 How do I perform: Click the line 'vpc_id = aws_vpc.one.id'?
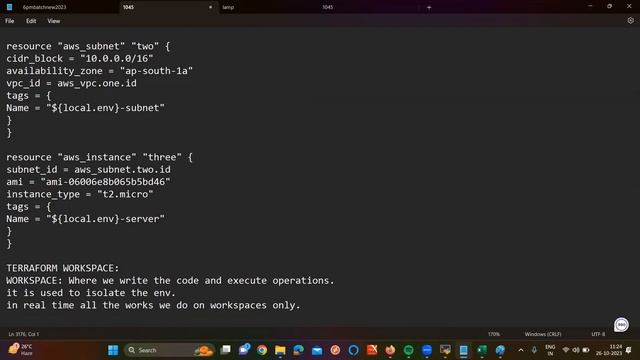pyautogui.click(x=71, y=83)
